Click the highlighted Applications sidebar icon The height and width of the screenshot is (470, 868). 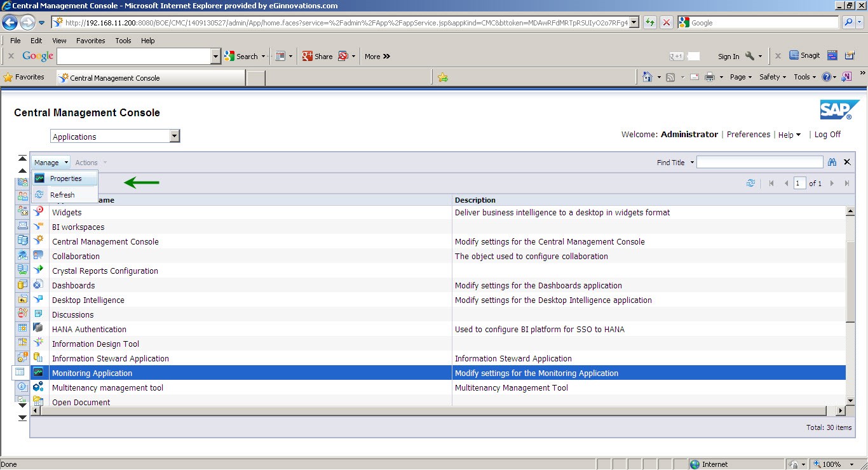pyautogui.click(x=20, y=372)
